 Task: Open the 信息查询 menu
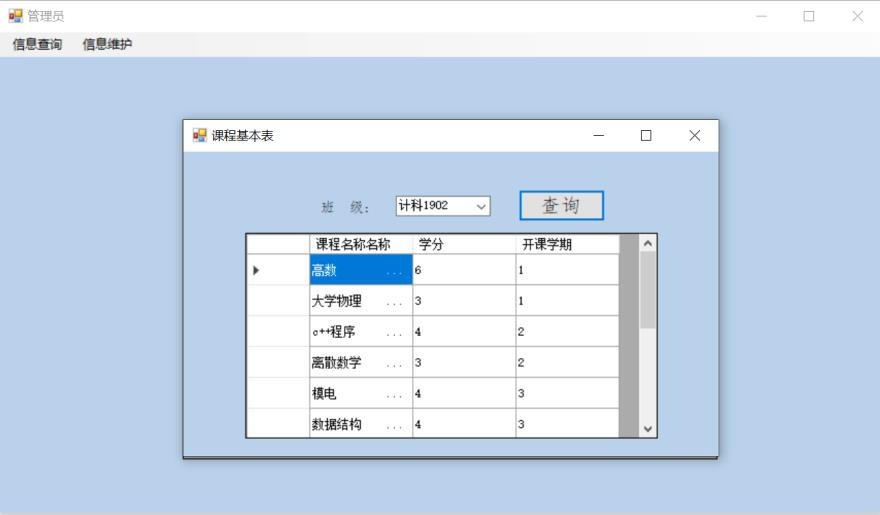pyautogui.click(x=38, y=44)
